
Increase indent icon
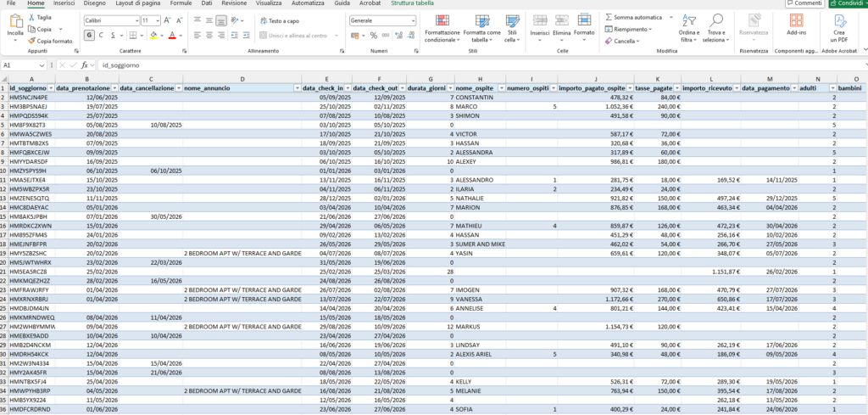[x=246, y=36]
